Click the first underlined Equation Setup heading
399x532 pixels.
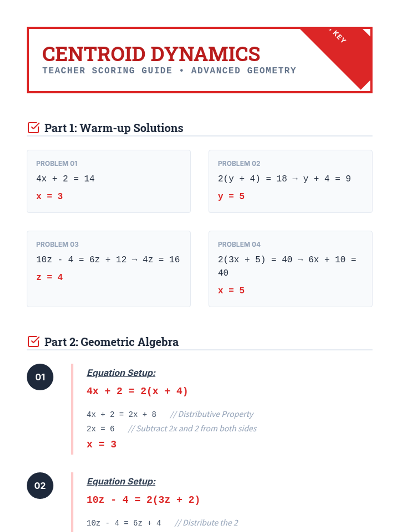(x=121, y=373)
